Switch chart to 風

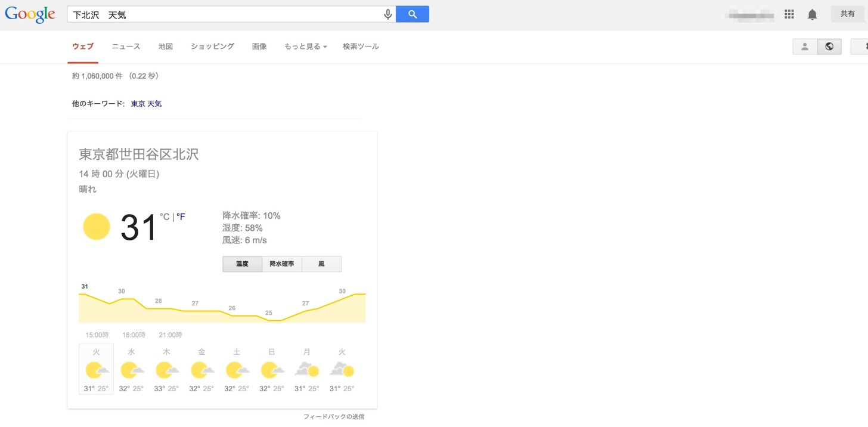click(322, 264)
